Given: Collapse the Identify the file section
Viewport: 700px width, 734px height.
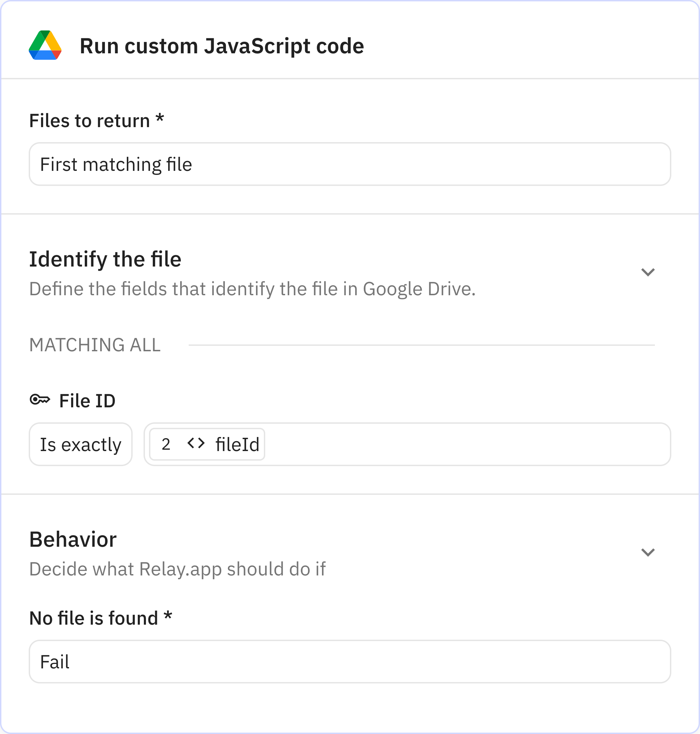Looking at the screenshot, I should tap(648, 272).
